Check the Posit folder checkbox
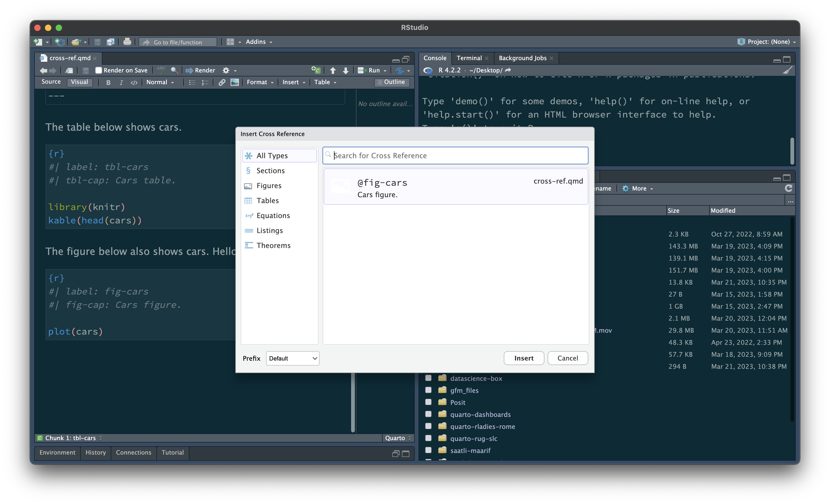 (x=428, y=402)
